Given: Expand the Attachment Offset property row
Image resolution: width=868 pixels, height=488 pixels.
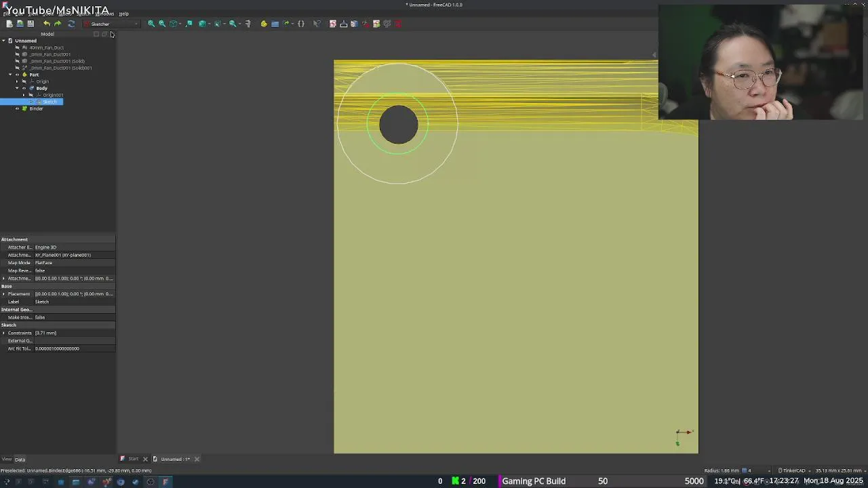Looking at the screenshot, I should point(4,279).
